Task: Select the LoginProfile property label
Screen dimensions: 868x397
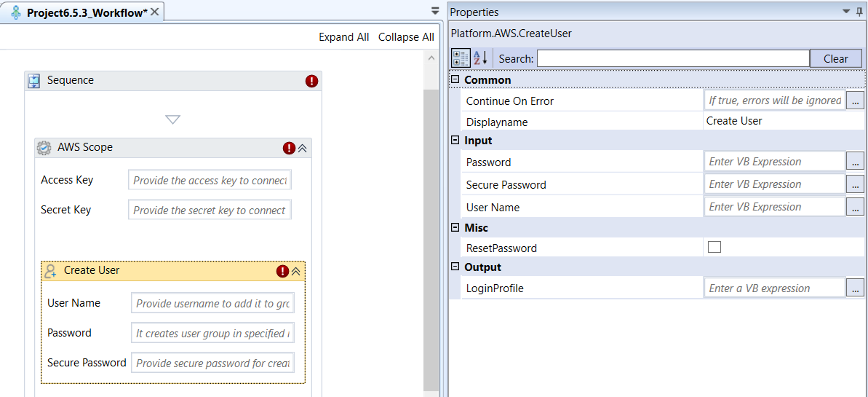Action: coord(495,288)
